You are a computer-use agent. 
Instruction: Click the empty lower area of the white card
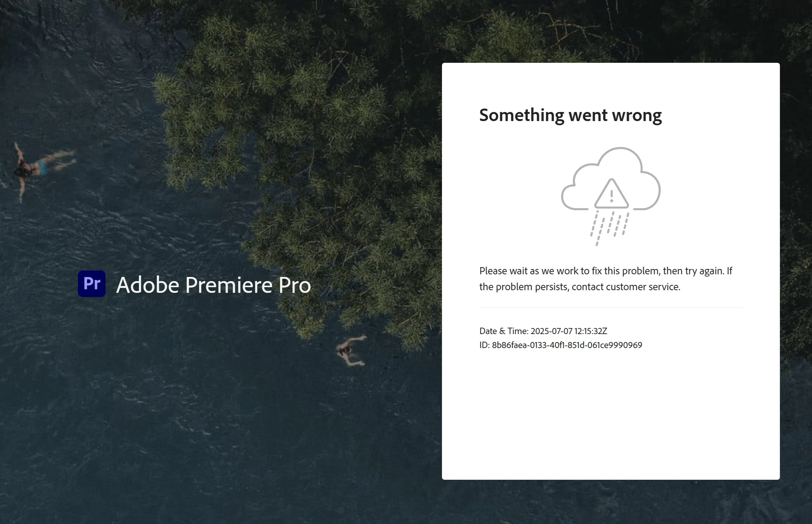click(611, 416)
